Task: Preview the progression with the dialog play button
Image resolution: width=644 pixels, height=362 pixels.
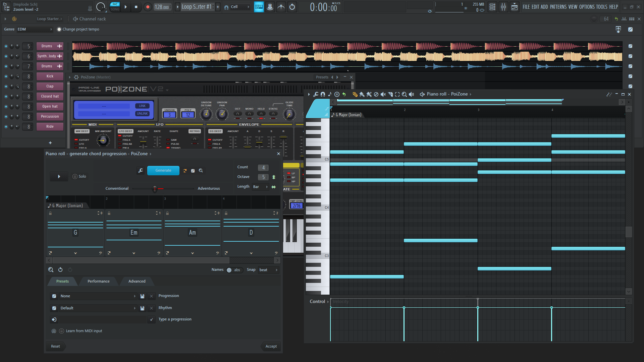Action: pos(59,176)
